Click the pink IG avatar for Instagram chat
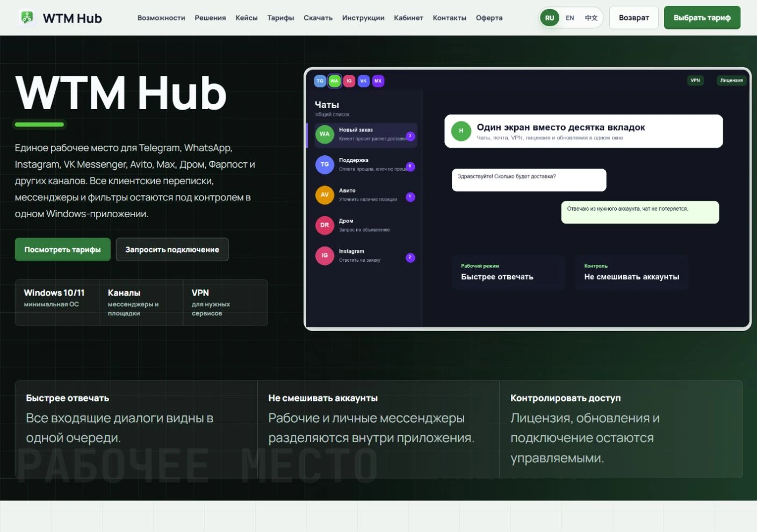This screenshot has width=757, height=532. tap(325, 256)
